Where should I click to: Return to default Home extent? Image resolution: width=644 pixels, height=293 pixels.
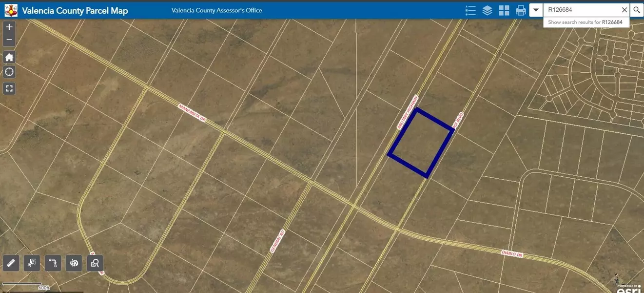pos(9,57)
